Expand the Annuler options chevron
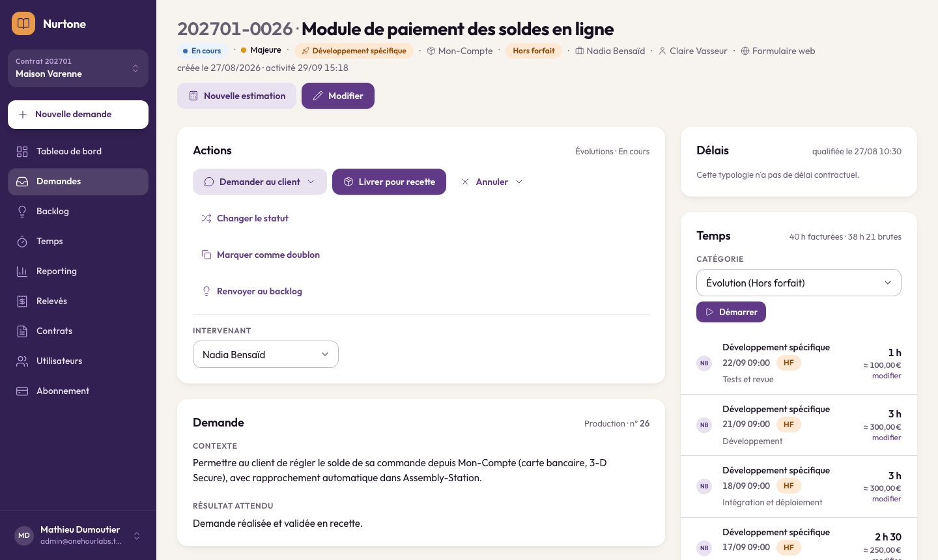Screen dimensions: 938x560 tap(519, 182)
